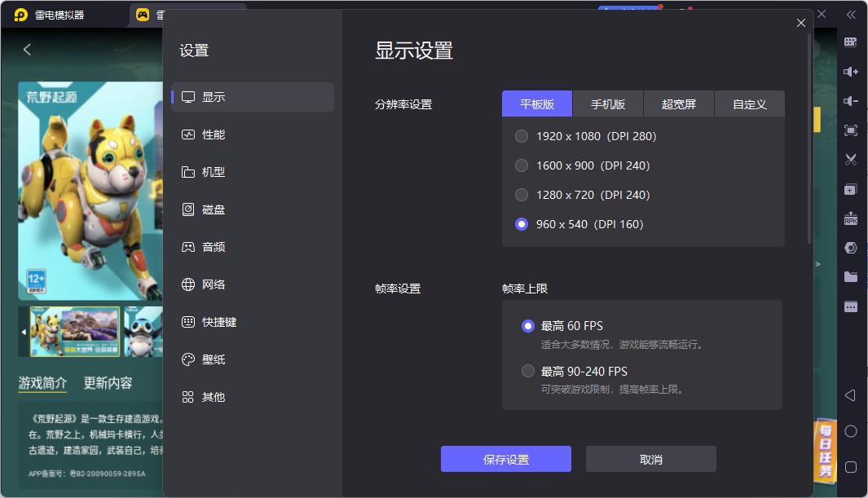This screenshot has width=868, height=498.
Task: Click the volume down icon
Action: pos(851,101)
